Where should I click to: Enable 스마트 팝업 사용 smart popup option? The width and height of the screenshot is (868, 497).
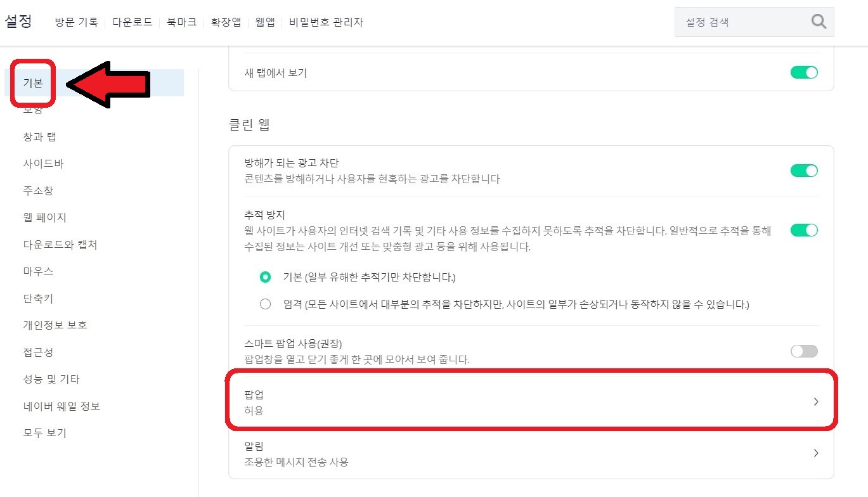(x=803, y=351)
